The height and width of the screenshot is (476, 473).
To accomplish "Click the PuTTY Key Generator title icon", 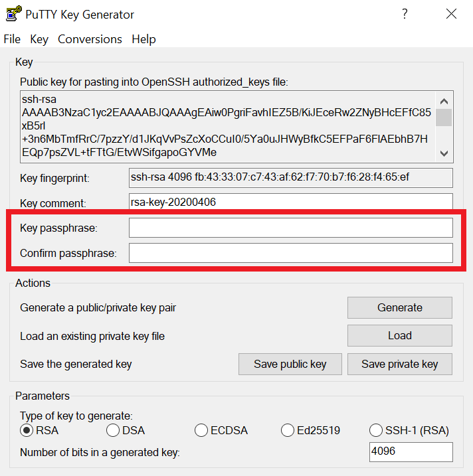I will point(11,14).
